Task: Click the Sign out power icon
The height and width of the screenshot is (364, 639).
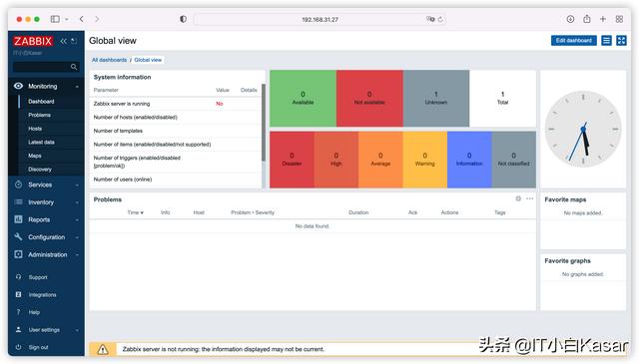Action: (18, 347)
